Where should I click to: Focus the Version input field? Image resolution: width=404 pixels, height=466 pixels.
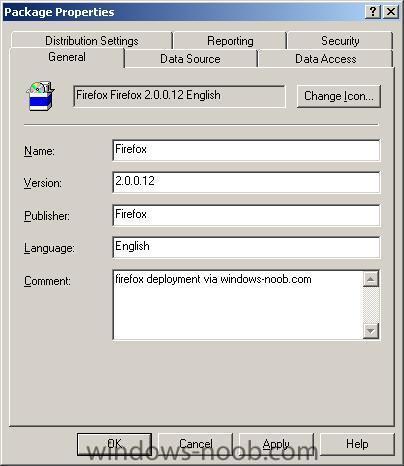246,182
